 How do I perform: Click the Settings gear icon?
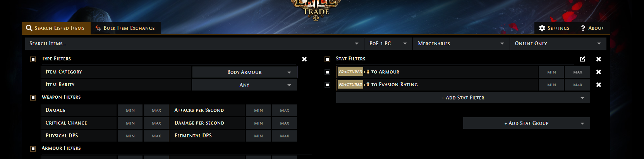[x=542, y=28]
